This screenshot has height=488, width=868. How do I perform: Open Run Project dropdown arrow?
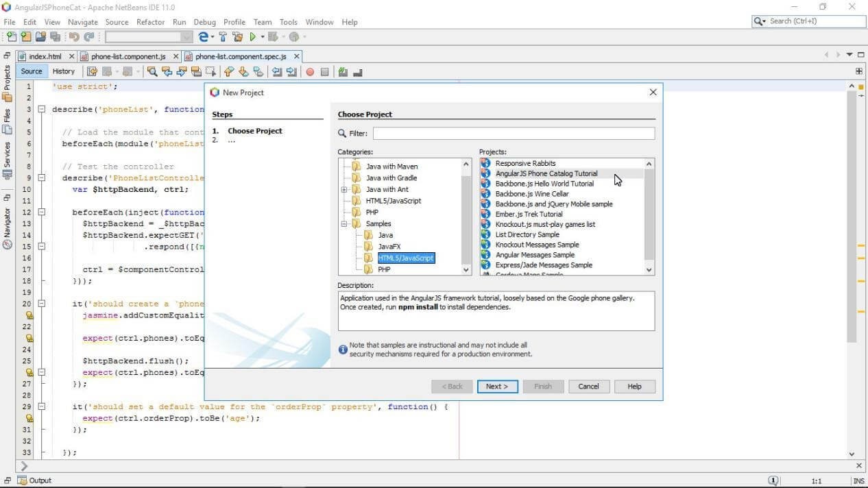click(261, 37)
